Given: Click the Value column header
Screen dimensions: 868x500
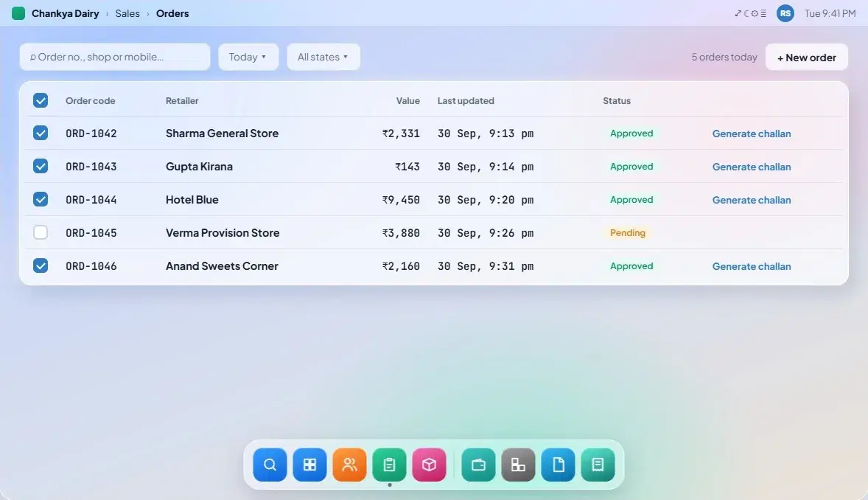Looking at the screenshot, I should 408,101.
